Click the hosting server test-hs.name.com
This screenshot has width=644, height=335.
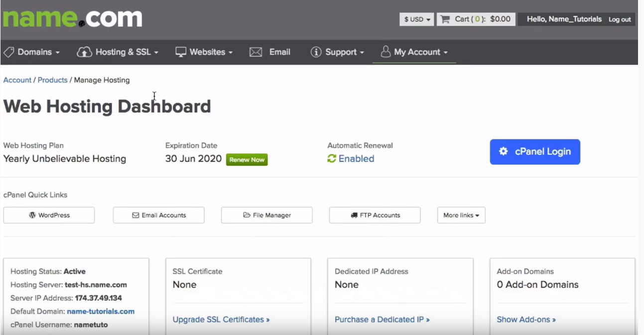[96, 285]
